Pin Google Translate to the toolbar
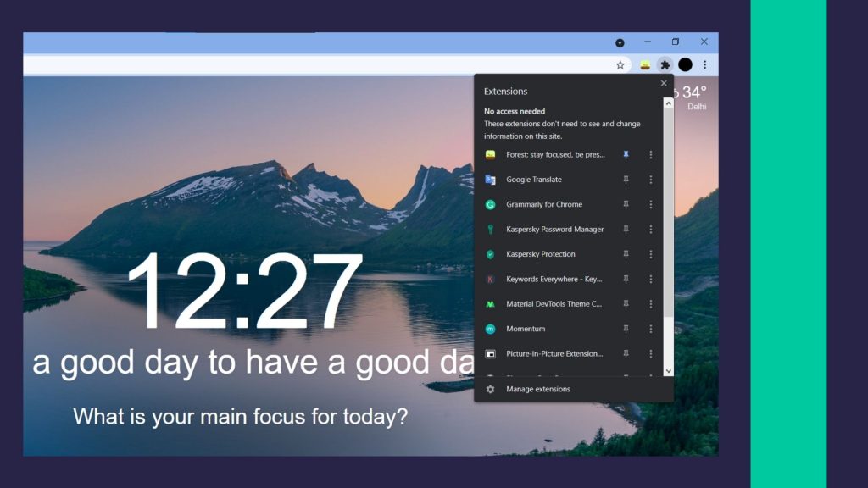The height and width of the screenshot is (488, 868). click(x=626, y=180)
